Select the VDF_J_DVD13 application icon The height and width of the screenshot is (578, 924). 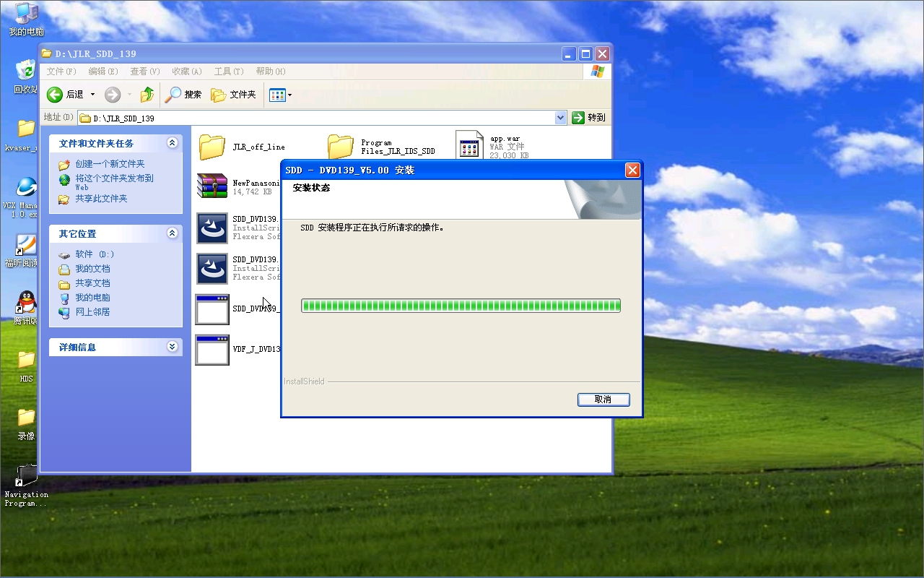pos(212,350)
